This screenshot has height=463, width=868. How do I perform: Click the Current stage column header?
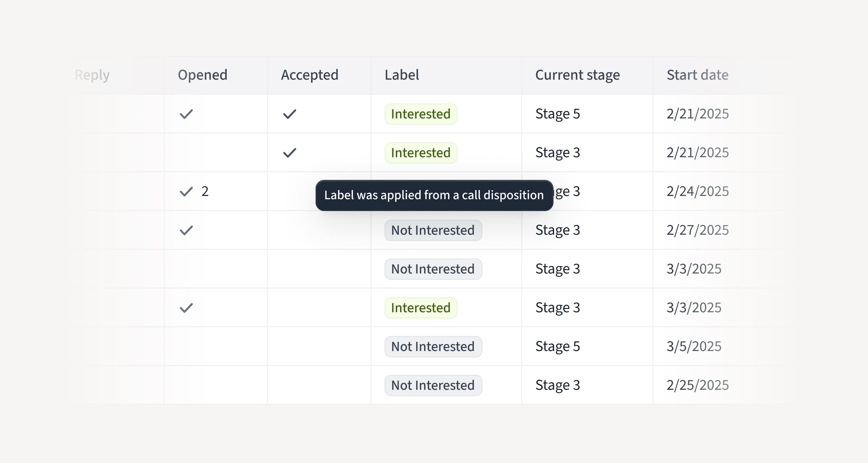[577, 75]
